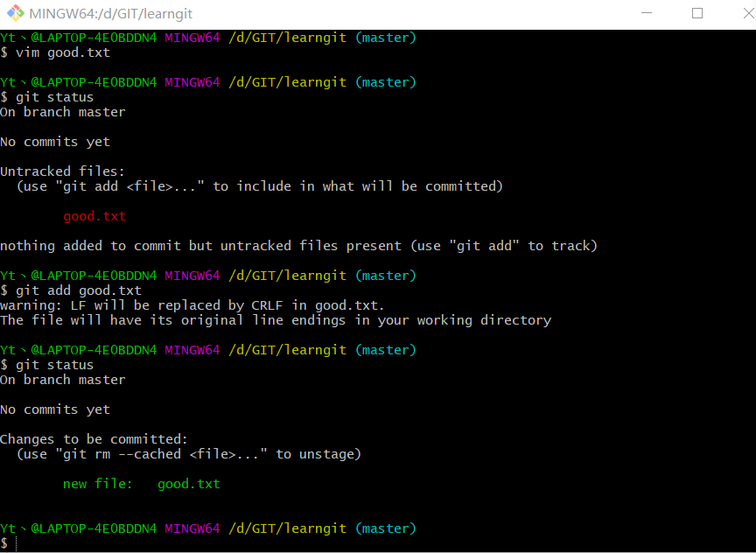Minimize the MINGW64 terminal window
The image size is (756, 553).
click(647, 13)
